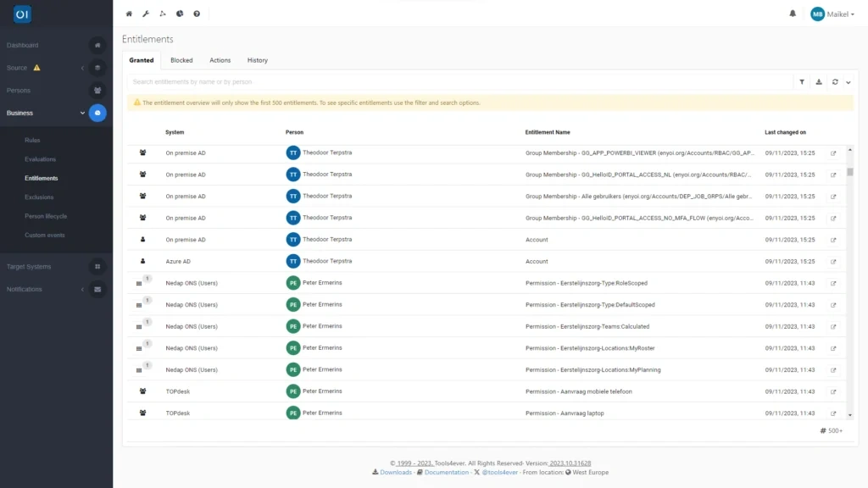The image size is (868, 488).
Task: Open Custom events in the sidebar
Action: (x=45, y=236)
